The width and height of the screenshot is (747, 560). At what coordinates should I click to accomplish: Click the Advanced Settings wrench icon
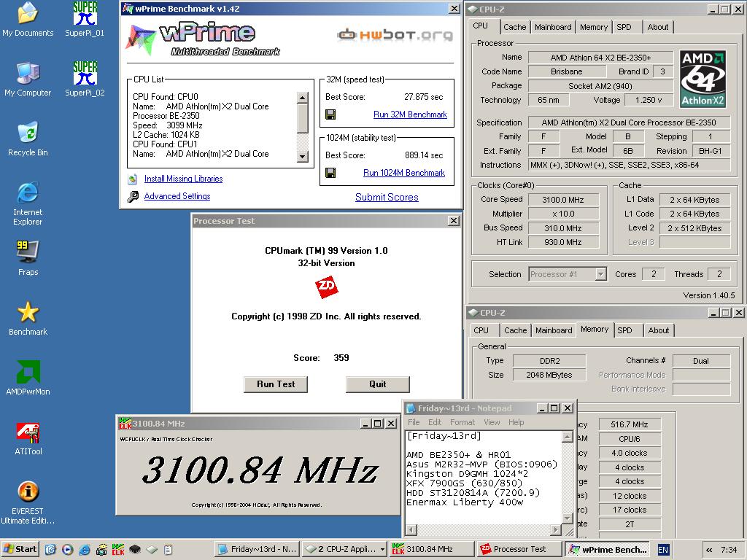[x=133, y=196]
